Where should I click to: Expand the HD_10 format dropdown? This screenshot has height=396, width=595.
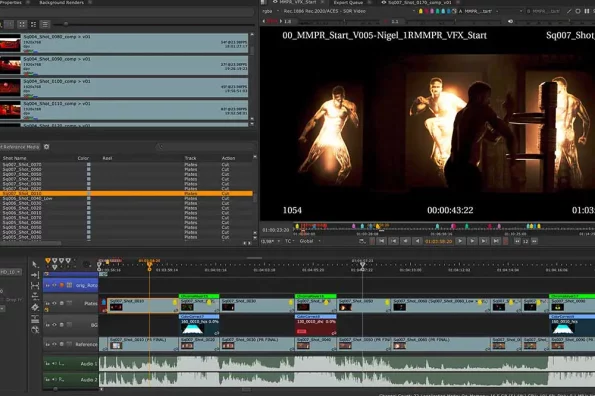11,272
